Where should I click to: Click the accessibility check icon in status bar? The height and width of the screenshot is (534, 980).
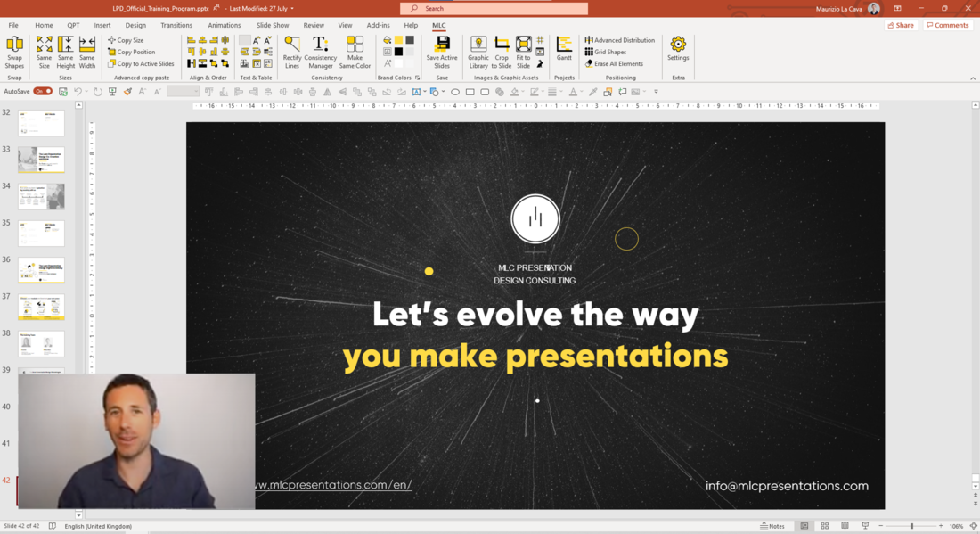53,526
